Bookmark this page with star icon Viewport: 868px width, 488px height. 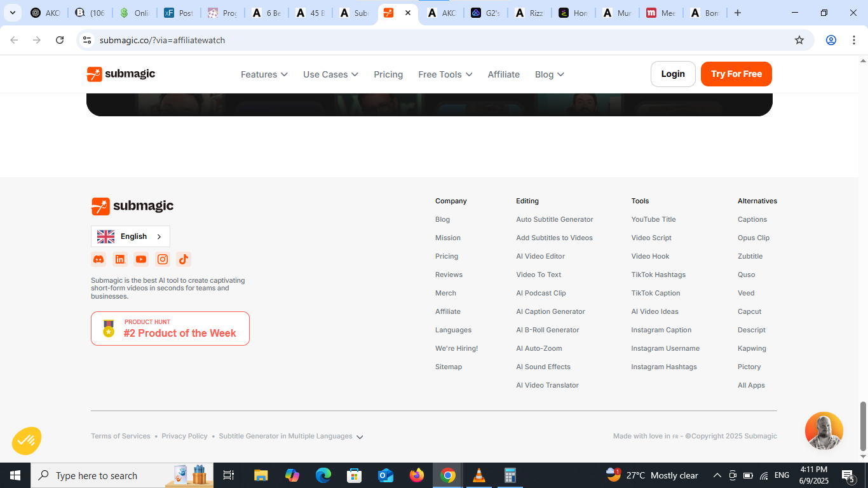799,40
